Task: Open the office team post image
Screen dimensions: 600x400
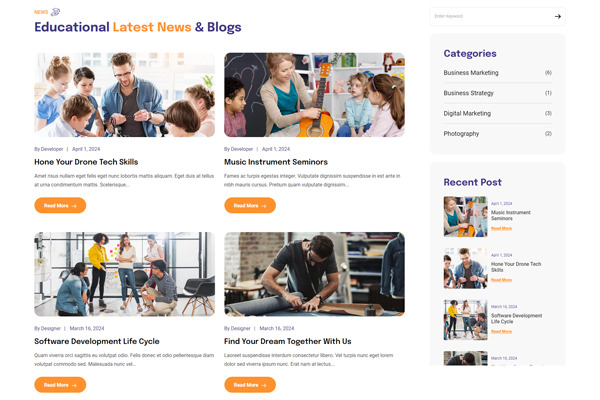Action: 124,274
